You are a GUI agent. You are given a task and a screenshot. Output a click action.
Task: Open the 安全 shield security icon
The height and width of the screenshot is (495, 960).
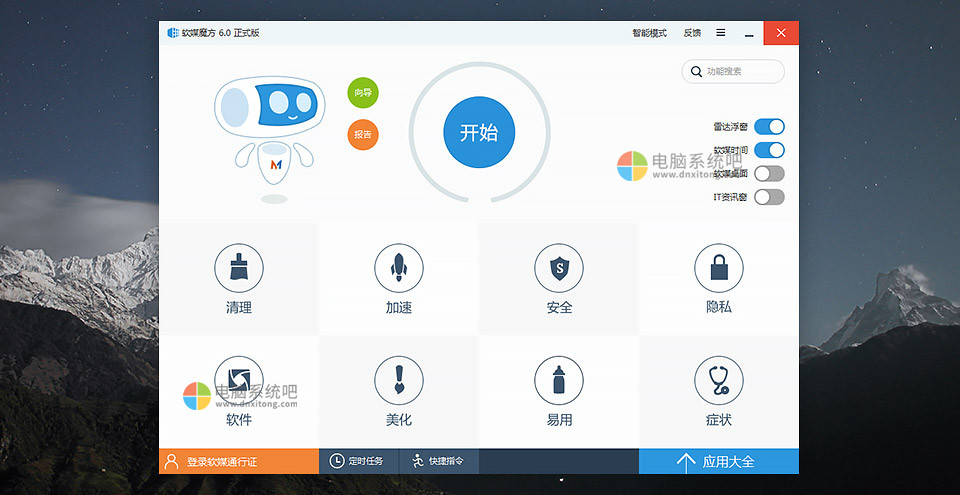pyautogui.click(x=559, y=268)
